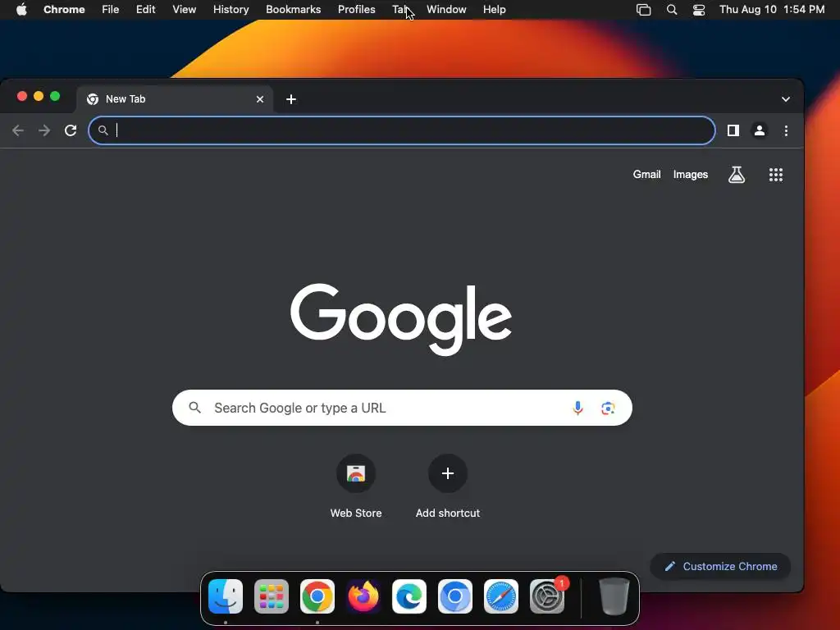Search by image with Lens icon
Image resolution: width=840 pixels, height=630 pixels.
tap(608, 408)
